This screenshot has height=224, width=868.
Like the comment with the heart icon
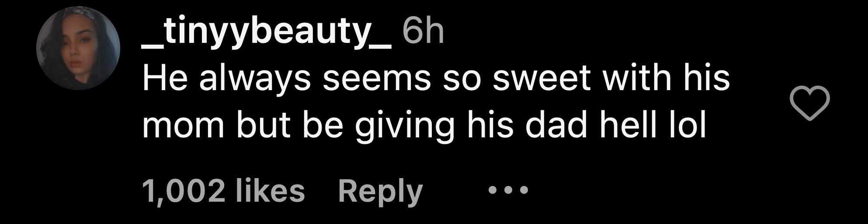click(810, 104)
